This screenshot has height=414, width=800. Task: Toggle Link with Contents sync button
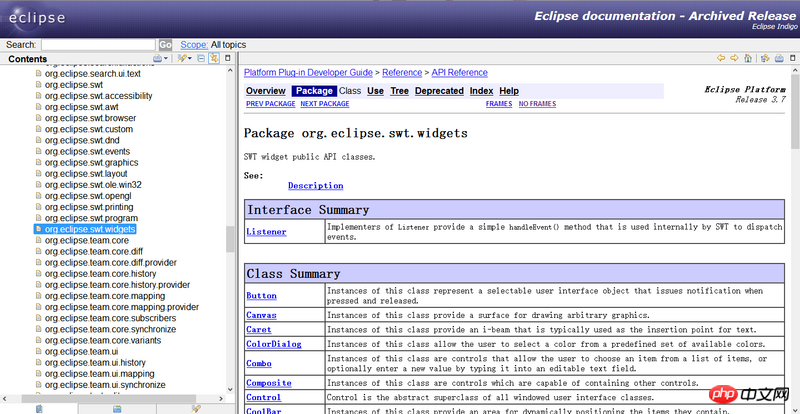(214, 59)
